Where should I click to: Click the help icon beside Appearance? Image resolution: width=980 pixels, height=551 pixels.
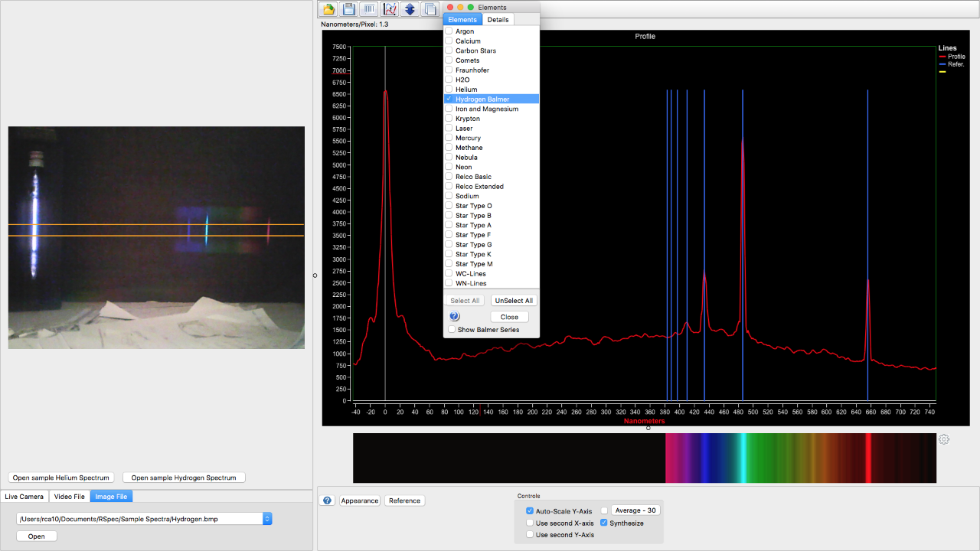328,500
